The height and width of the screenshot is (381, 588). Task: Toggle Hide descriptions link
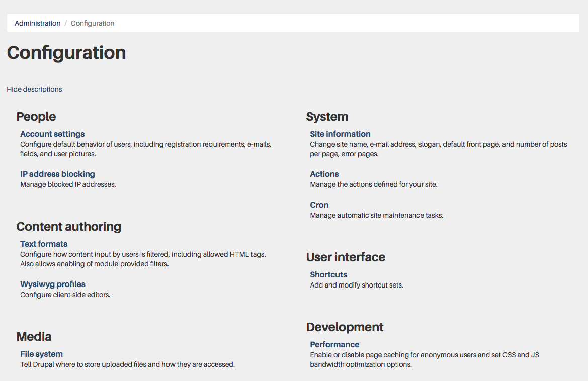point(34,89)
